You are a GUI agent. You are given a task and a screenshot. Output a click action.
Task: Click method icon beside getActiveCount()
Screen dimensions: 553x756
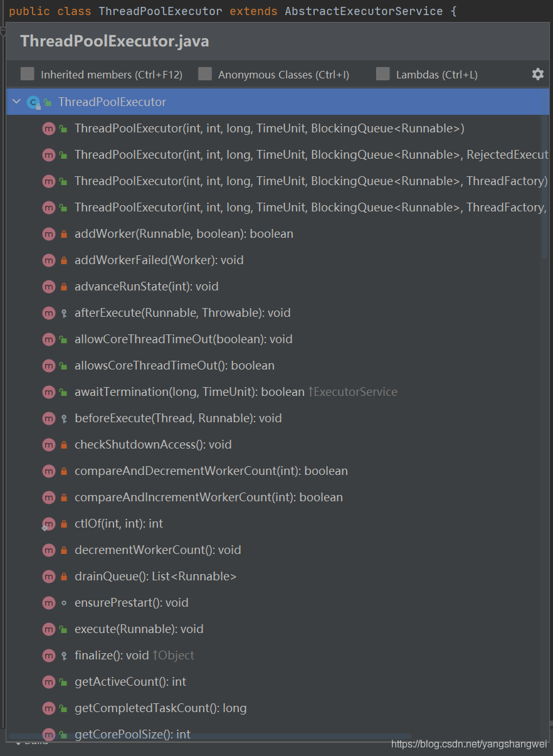(49, 681)
